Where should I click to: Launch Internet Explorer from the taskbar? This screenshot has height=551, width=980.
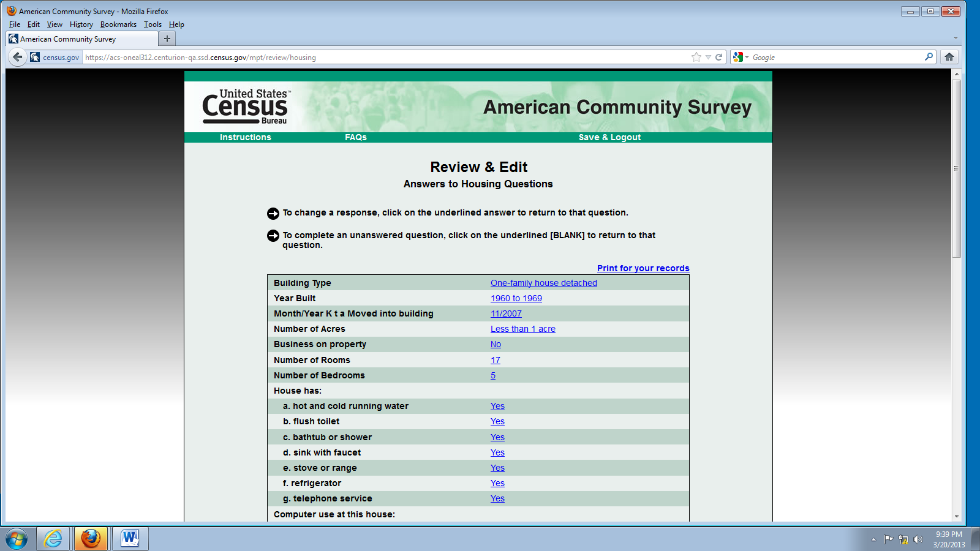(x=53, y=539)
